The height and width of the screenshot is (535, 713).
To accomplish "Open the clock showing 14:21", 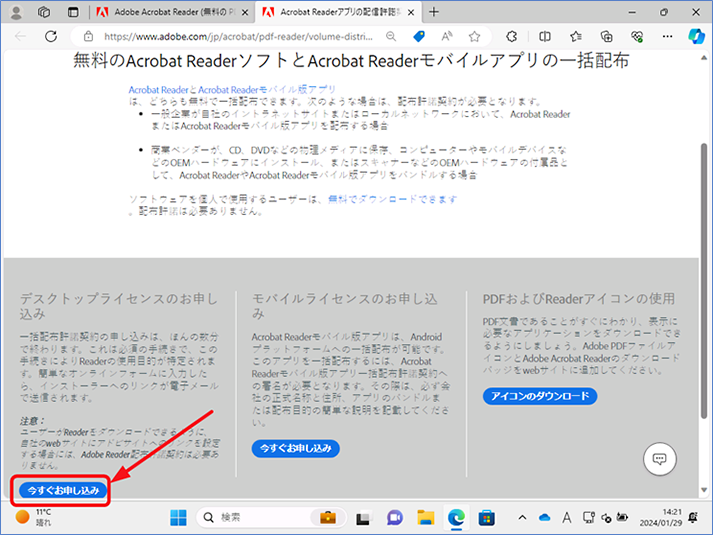I will point(661,517).
